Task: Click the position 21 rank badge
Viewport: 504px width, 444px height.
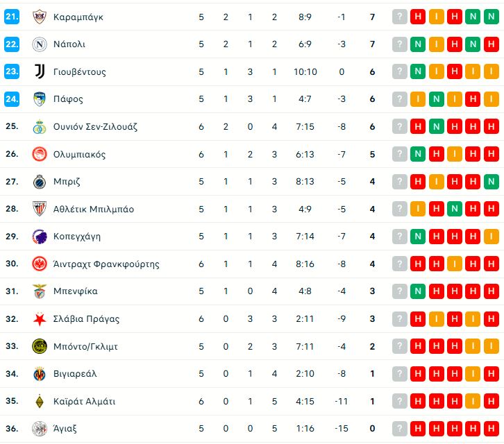Action: (x=12, y=17)
